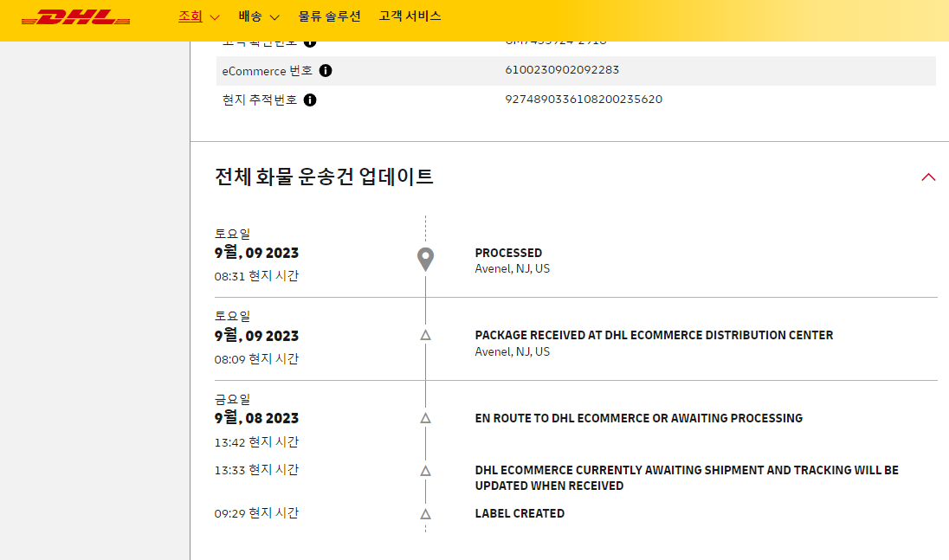
Task: Click EN ROUTE TO DHL ECOMMERCE status text
Action: [x=638, y=418]
